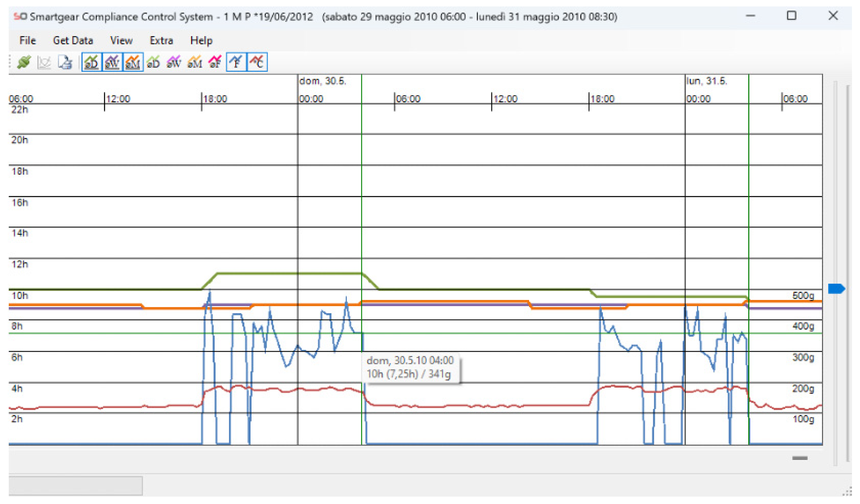Toggle the outlined orange aM curve button

pyautogui.click(x=133, y=62)
